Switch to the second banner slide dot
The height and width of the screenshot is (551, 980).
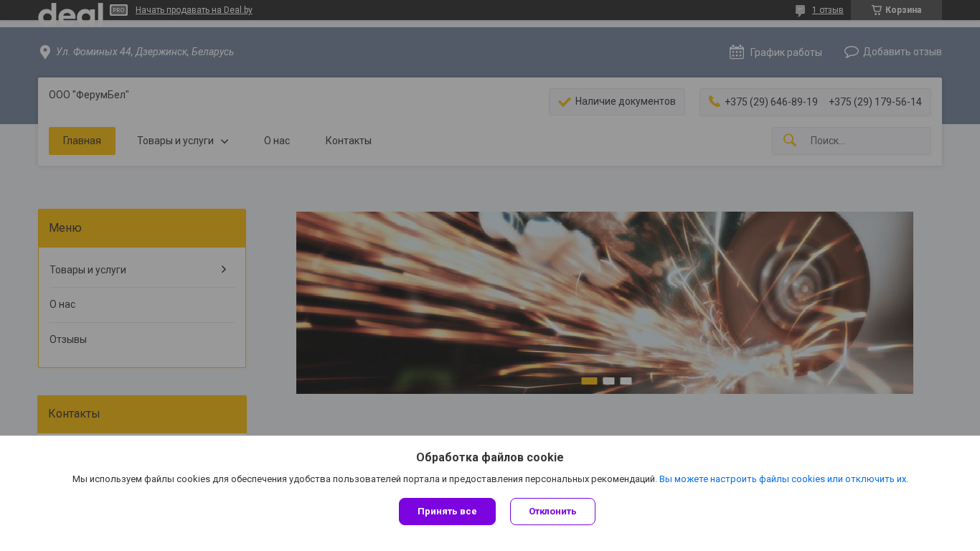pos(608,381)
